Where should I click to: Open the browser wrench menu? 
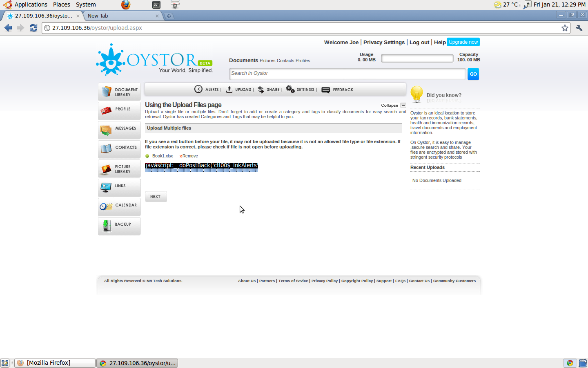pyautogui.click(x=579, y=28)
